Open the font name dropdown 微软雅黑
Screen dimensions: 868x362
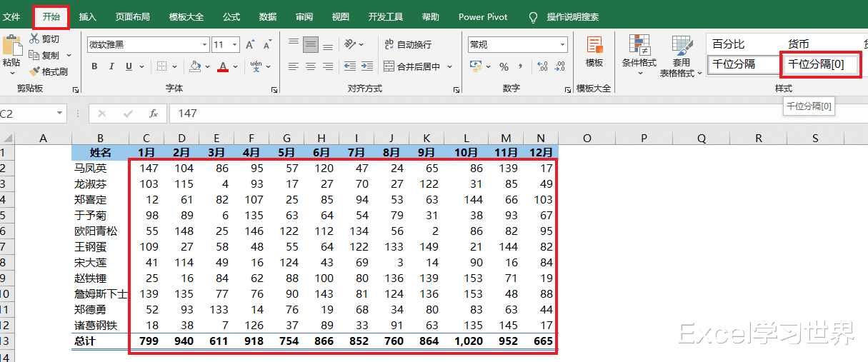pos(204,45)
